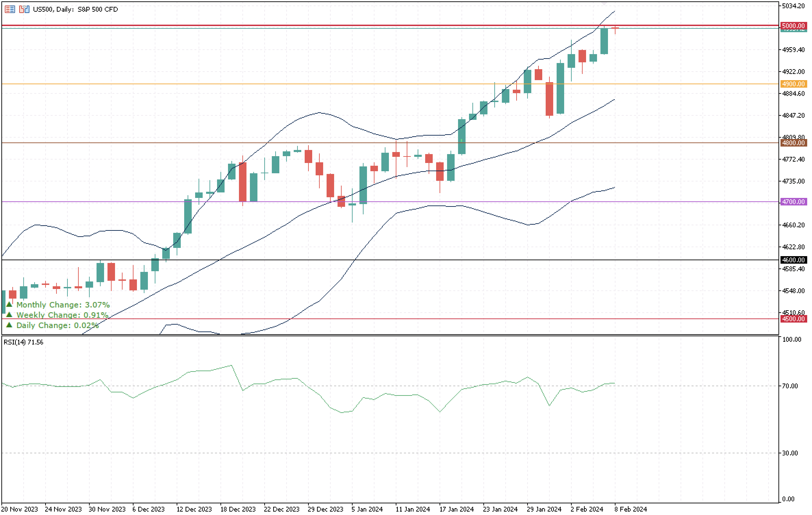Click the Monthly Change 3.07% text
Image resolution: width=812 pixels, height=515 pixels.
point(63,304)
